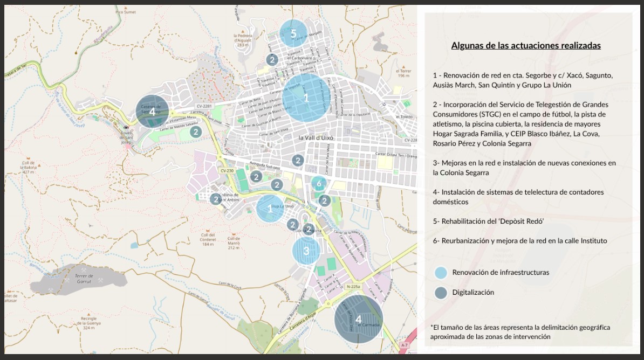Screen dimensions: 644x360
Task: Click the light blue marker numbered 5
Action: tap(293, 33)
